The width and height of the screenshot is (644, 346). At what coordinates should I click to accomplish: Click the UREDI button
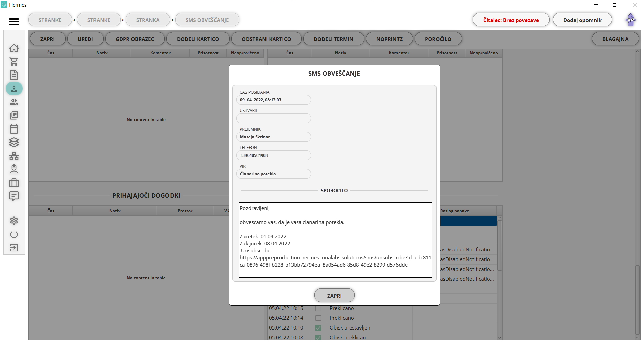tap(85, 39)
